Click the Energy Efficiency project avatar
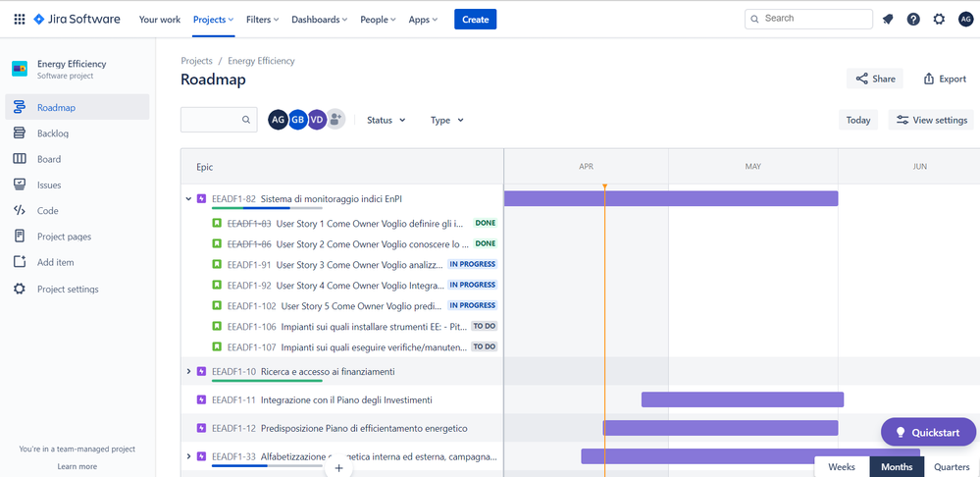This screenshot has height=477, width=980. pos(20,69)
